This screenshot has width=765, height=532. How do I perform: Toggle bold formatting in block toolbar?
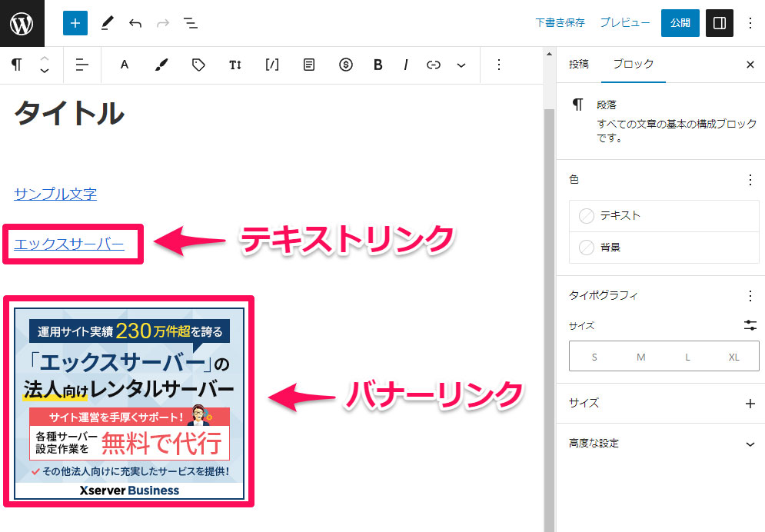378,65
